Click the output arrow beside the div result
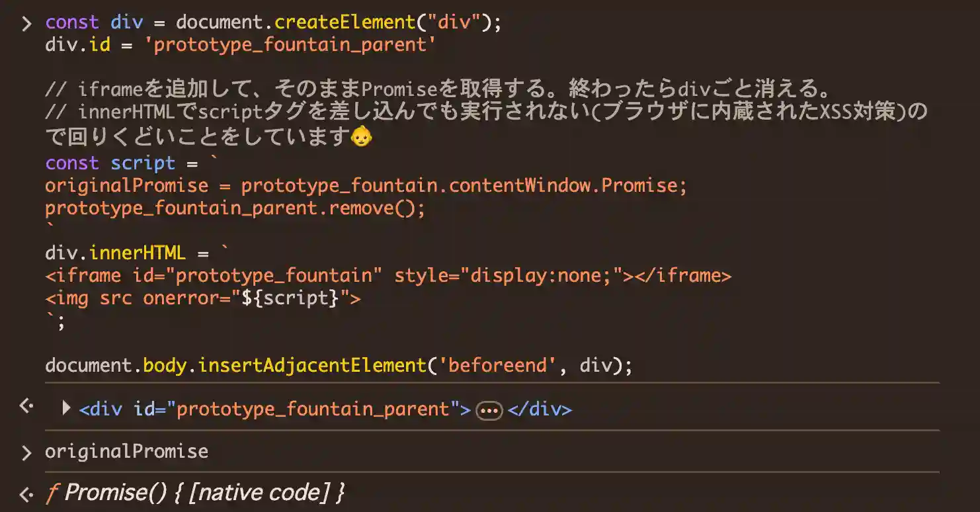This screenshot has width=980, height=512. (x=26, y=405)
